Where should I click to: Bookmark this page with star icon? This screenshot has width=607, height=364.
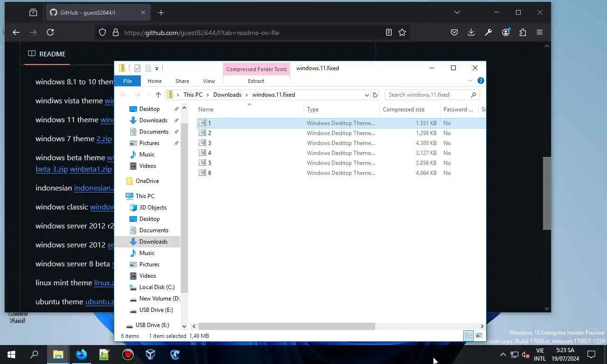402,32
